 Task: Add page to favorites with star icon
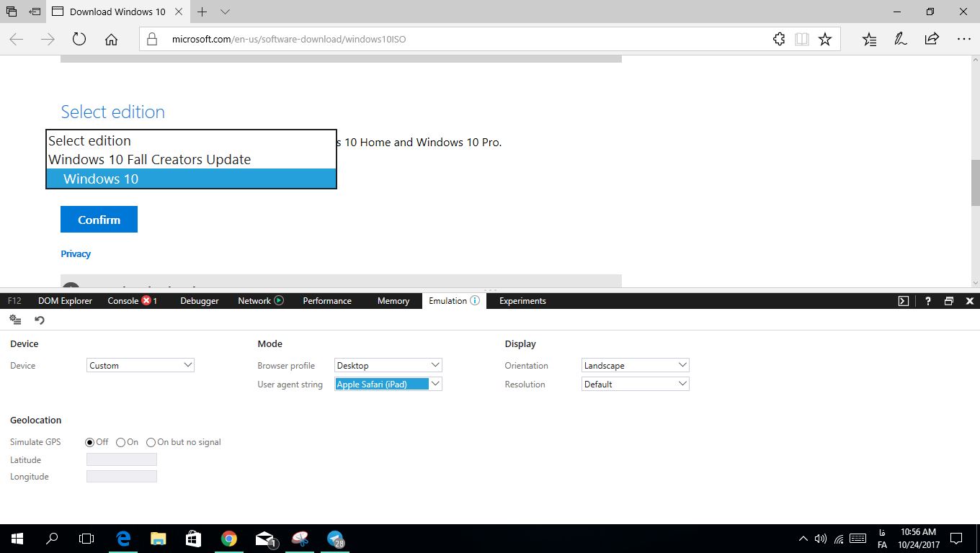(x=825, y=39)
